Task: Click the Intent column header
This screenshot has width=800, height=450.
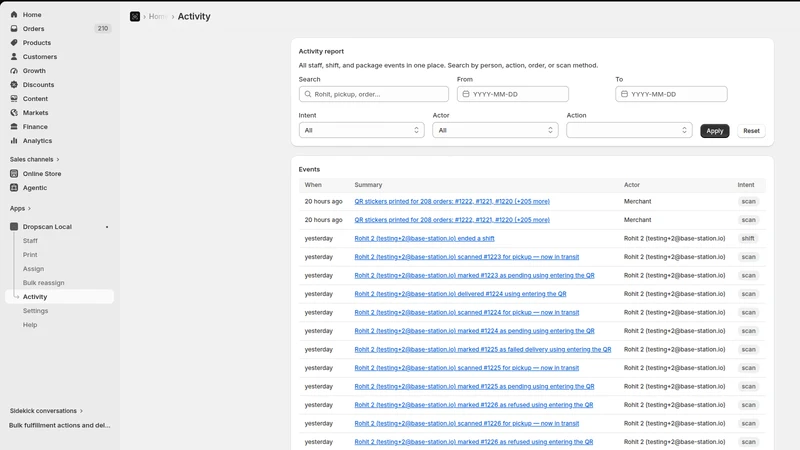Action: 746,185
